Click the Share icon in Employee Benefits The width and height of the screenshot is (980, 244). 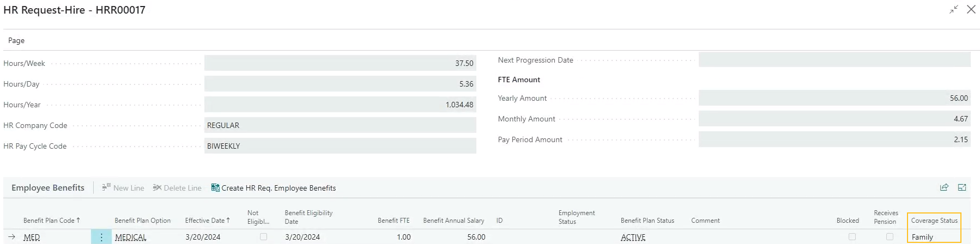tap(944, 187)
